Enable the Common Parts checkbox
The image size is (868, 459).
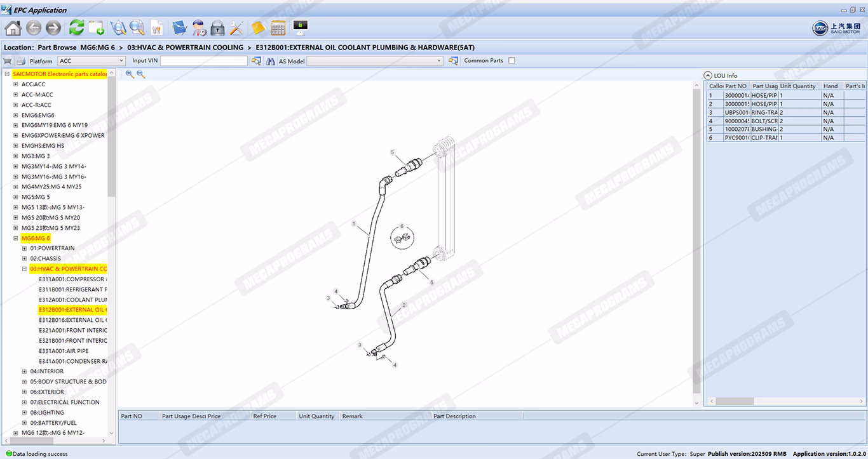pos(512,61)
